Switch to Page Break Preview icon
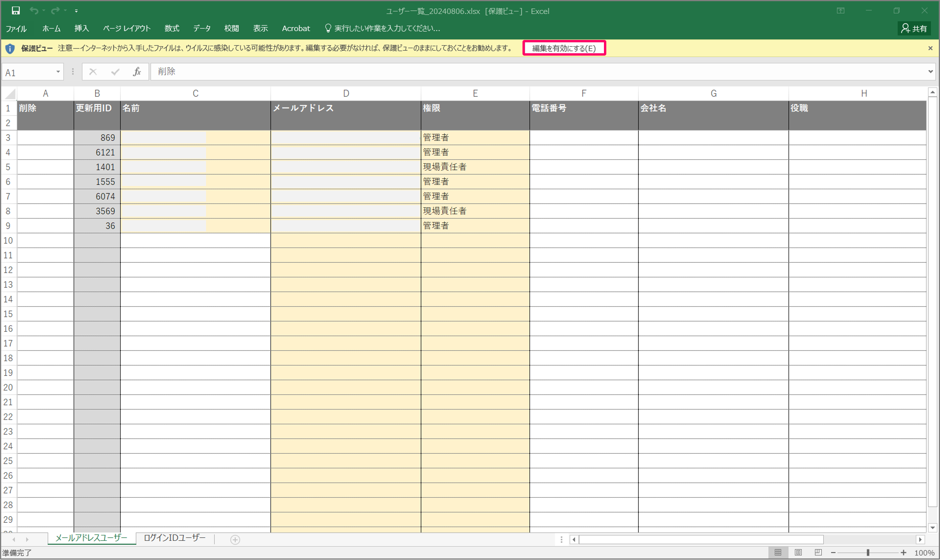940x560 pixels. click(x=818, y=552)
